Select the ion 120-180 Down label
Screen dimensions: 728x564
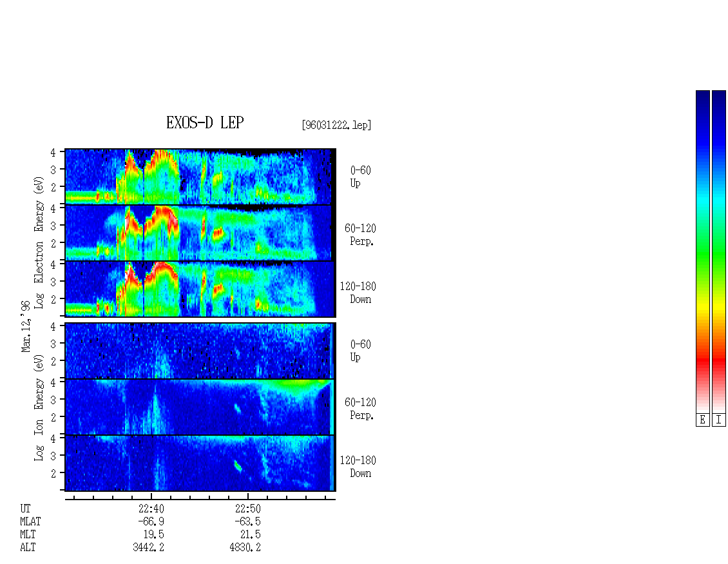point(358,467)
